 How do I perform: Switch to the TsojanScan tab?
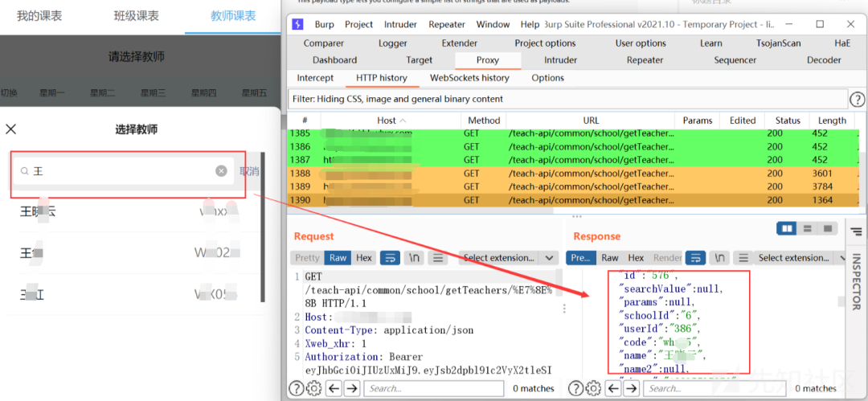[778, 43]
